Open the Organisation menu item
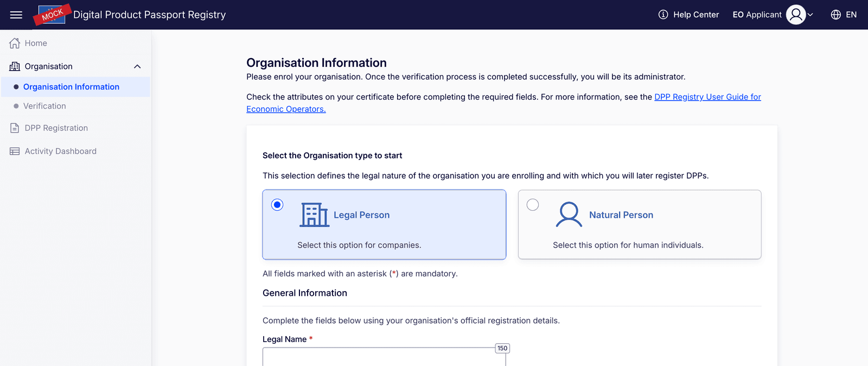868x366 pixels. click(48, 66)
